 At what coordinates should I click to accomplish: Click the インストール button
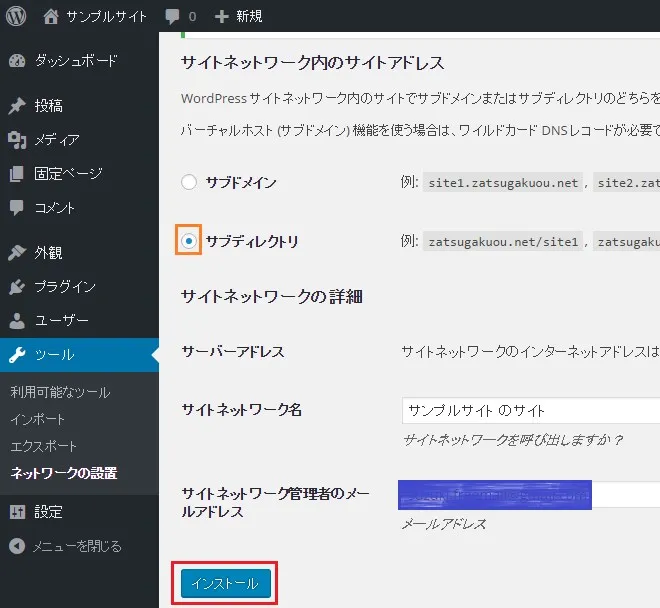[x=226, y=584]
